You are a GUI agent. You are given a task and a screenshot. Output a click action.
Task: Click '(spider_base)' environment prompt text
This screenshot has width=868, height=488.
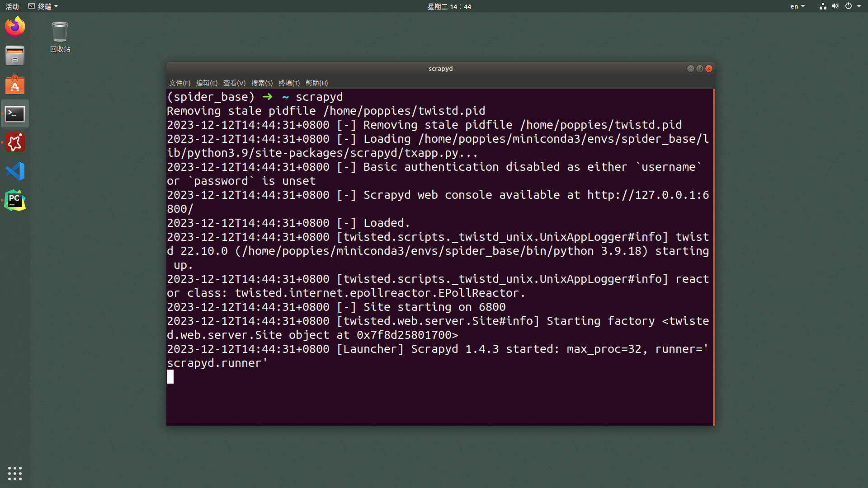point(211,97)
